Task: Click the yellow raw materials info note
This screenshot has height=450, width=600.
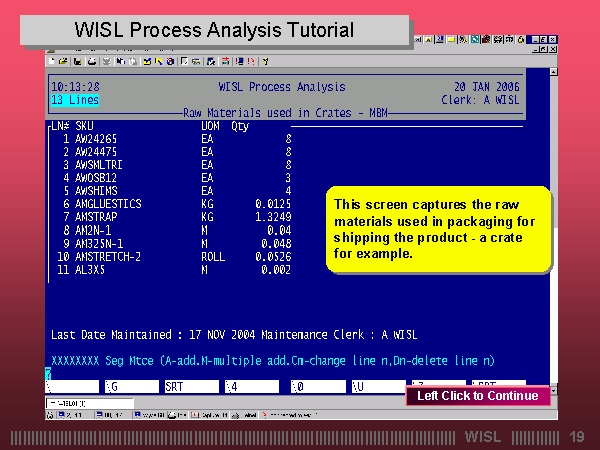Action: [x=438, y=229]
